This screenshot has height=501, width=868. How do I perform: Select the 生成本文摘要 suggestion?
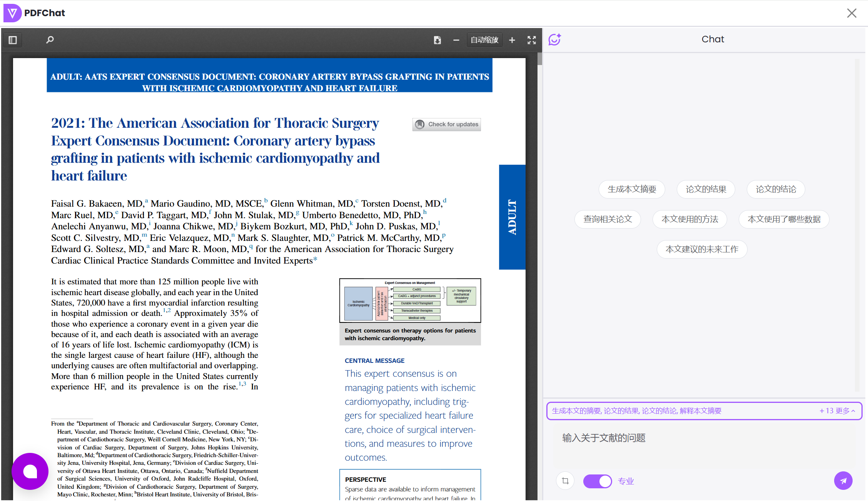[632, 189]
